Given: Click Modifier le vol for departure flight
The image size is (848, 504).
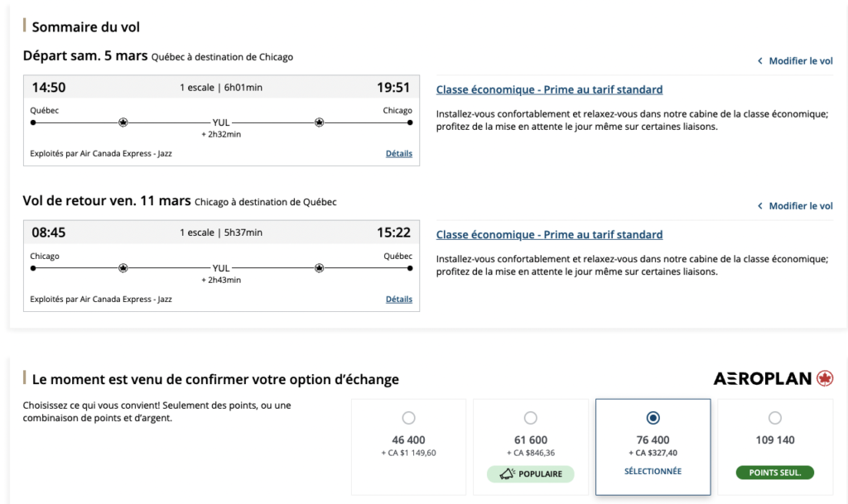Looking at the screenshot, I should [x=801, y=61].
